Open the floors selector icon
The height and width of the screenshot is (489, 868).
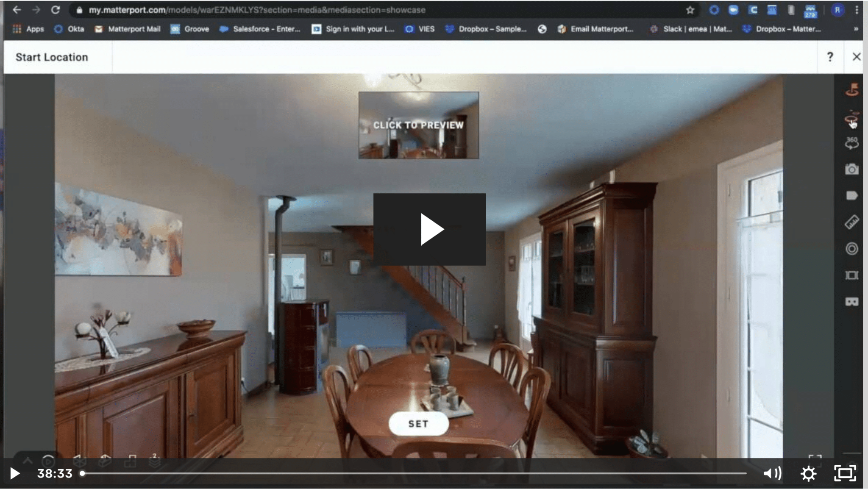tap(155, 462)
